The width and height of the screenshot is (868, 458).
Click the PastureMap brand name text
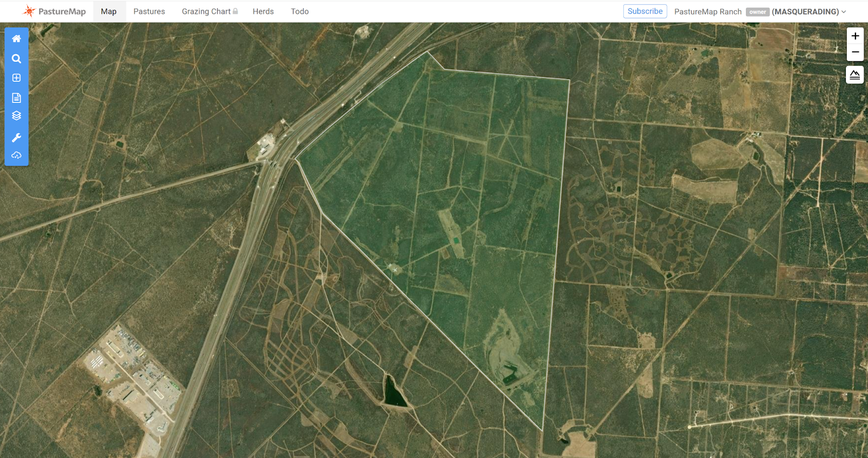point(62,11)
